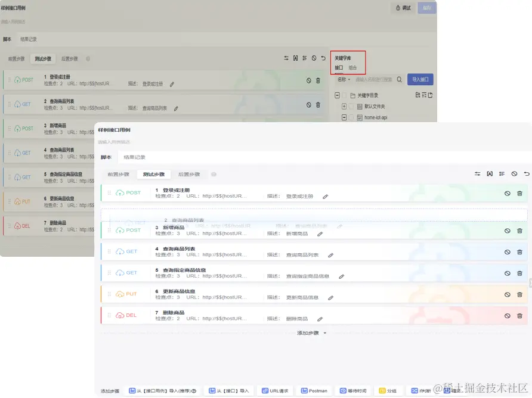Switch to 组合 tab in 关键字库 panel
Viewport: 532px width, 398px height.
[x=352, y=67]
